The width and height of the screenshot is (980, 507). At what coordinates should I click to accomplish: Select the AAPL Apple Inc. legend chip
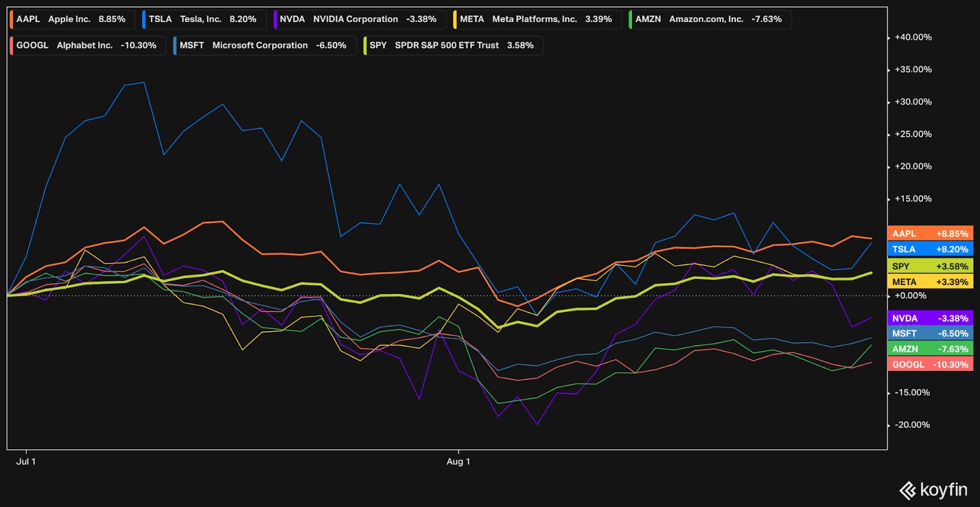[x=72, y=19]
